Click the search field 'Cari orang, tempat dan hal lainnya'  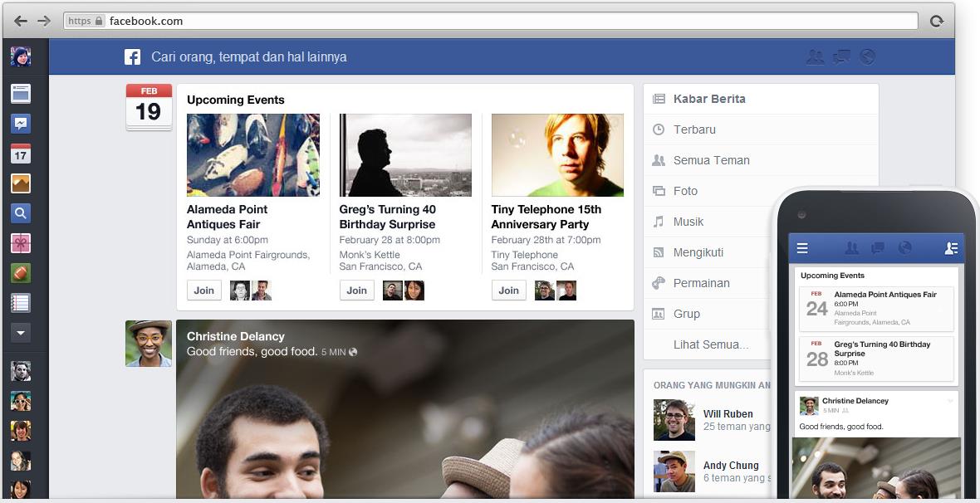click(249, 57)
